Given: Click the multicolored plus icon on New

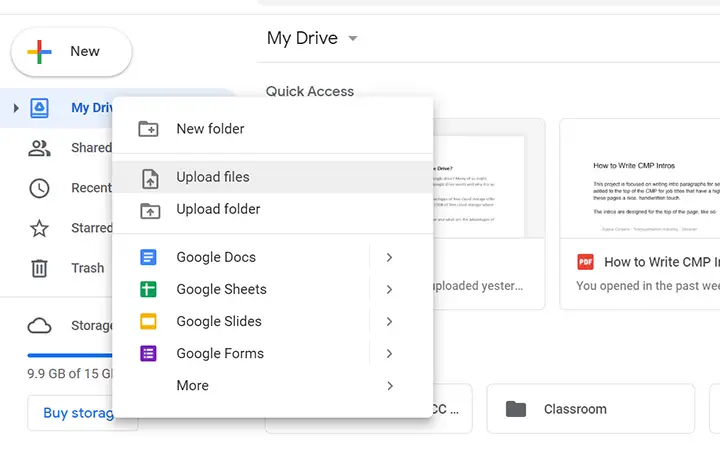Looking at the screenshot, I should pyautogui.click(x=39, y=51).
